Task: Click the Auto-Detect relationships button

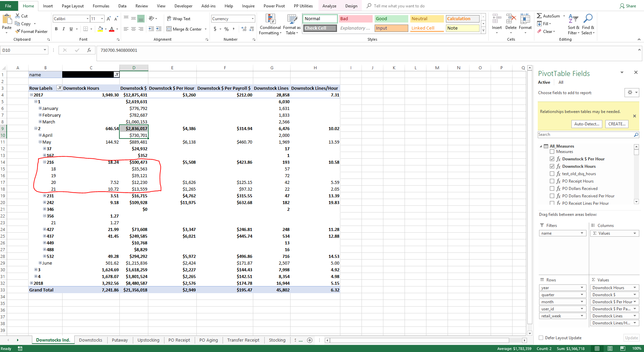Action: [587, 124]
